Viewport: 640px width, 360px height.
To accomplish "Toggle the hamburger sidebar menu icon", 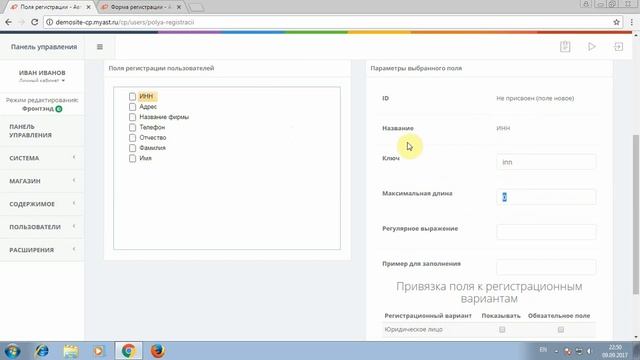I will pyautogui.click(x=100, y=47).
